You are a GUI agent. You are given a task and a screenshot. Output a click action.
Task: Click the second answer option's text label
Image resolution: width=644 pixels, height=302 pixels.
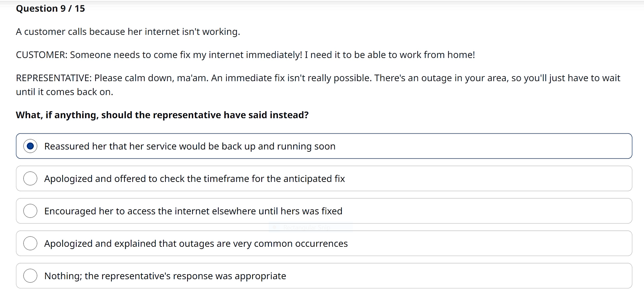point(195,178)
